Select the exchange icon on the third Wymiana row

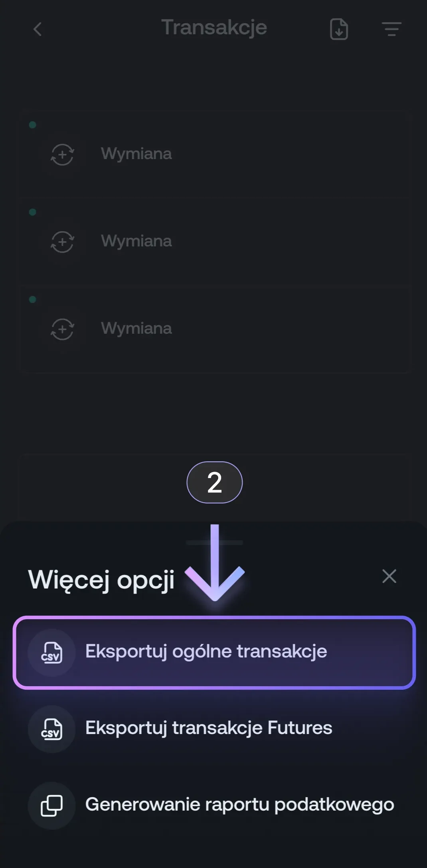63,329
